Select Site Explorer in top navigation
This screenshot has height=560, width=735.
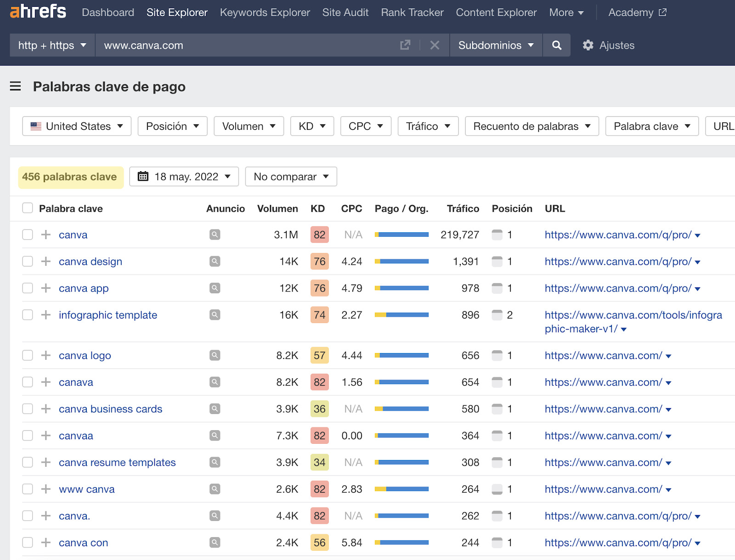pos(177,12)
